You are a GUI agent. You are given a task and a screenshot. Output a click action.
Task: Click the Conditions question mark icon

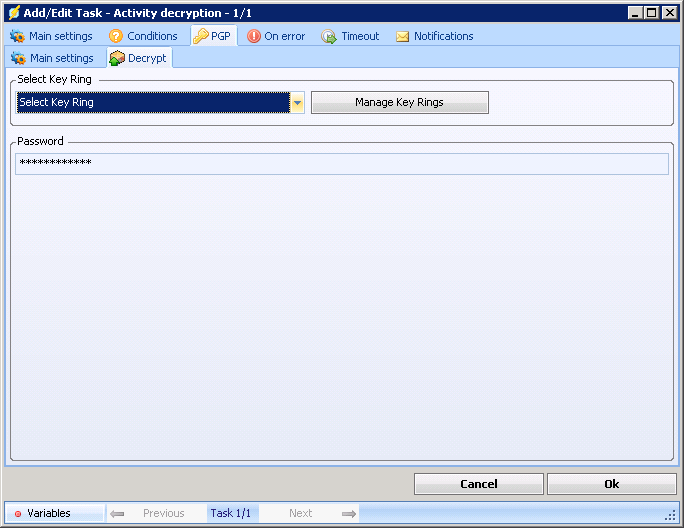point(116,36)
